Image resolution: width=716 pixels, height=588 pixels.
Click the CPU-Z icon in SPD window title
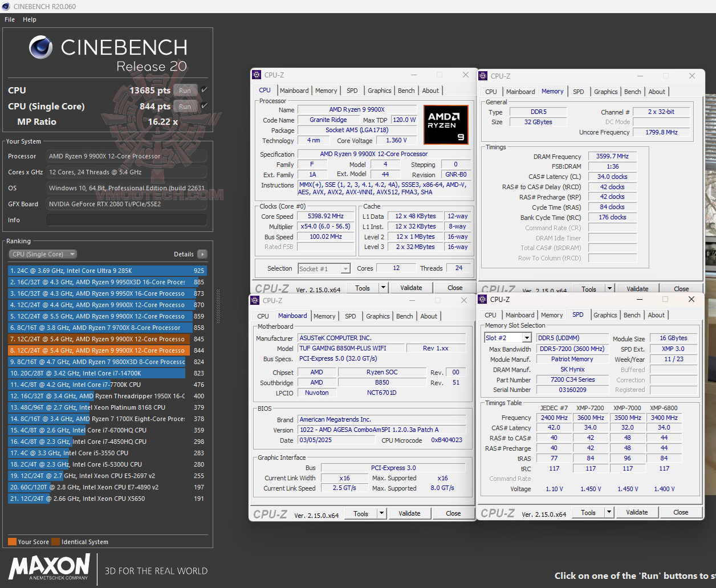483,299
